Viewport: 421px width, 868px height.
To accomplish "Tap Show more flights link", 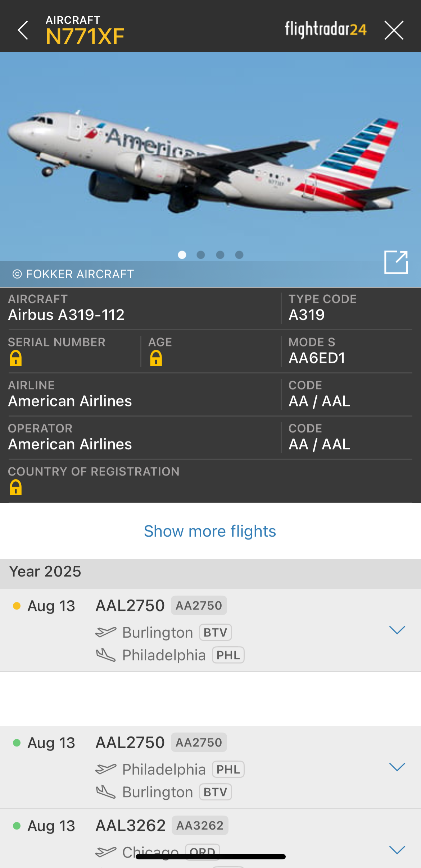I will tap(210, 531).
